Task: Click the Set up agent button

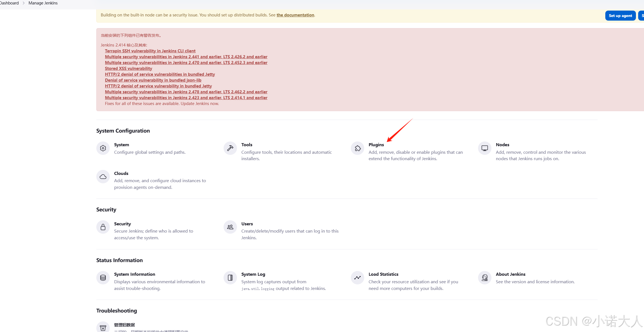Action: tap(620, 16)
